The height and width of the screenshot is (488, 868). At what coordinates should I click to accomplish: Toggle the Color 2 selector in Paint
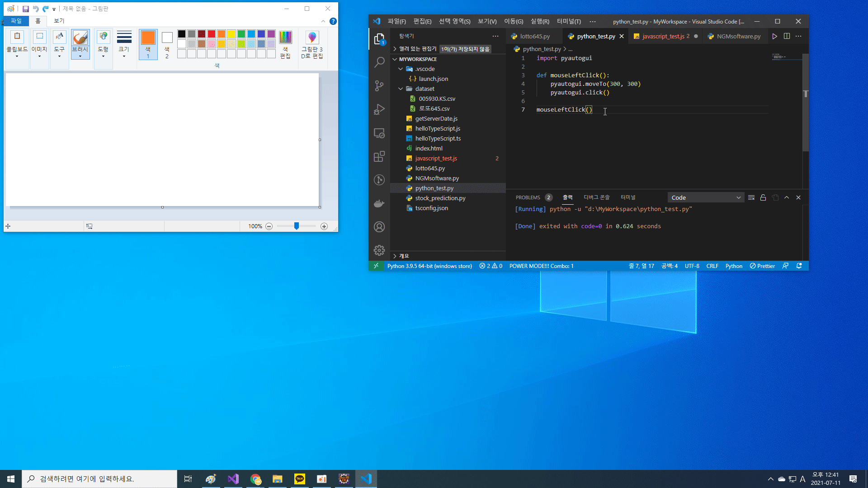167,44
